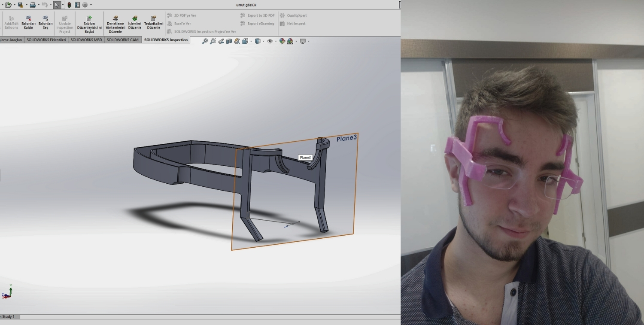Click the Dynamic Annotation Views icon
644x325 pixels.
[237, 41]
